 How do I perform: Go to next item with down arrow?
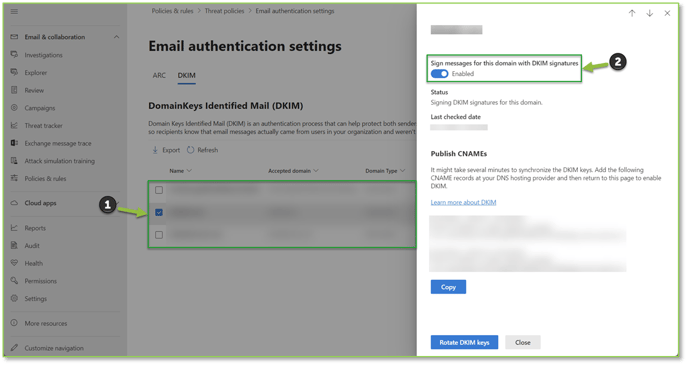649,13
